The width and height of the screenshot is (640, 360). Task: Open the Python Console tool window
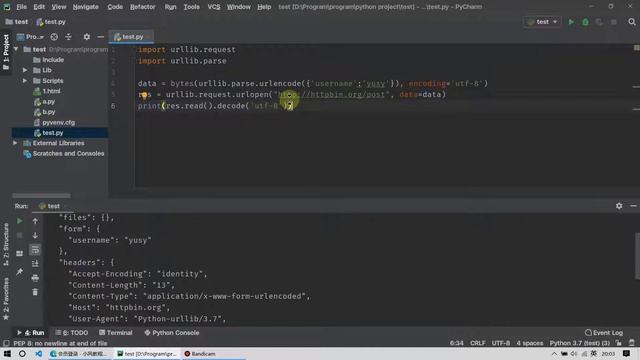click(x=172, y=333)
